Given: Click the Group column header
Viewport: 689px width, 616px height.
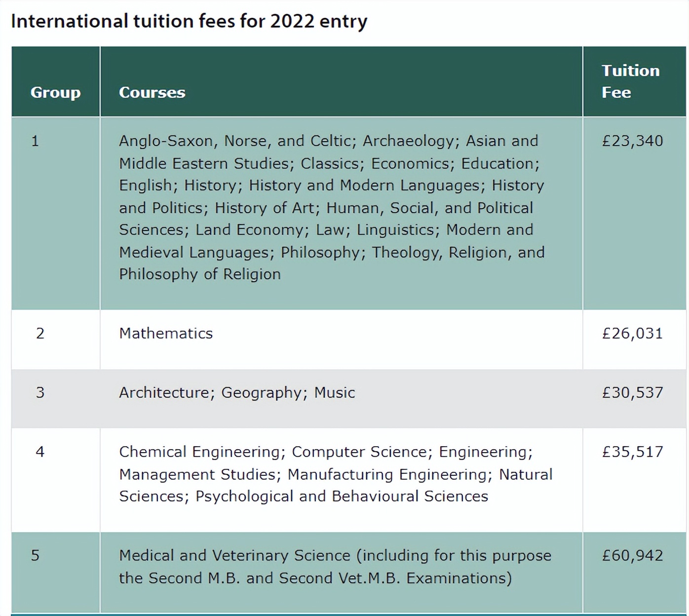Looking at the screenshot, I should [55, 92].
